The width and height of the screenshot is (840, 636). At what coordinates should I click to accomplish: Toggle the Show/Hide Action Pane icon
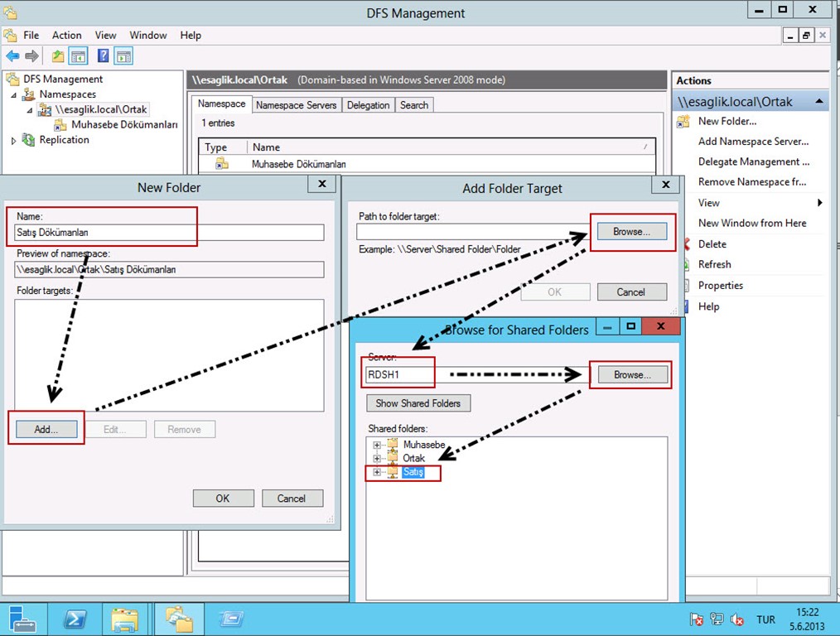tap(124, 56)
